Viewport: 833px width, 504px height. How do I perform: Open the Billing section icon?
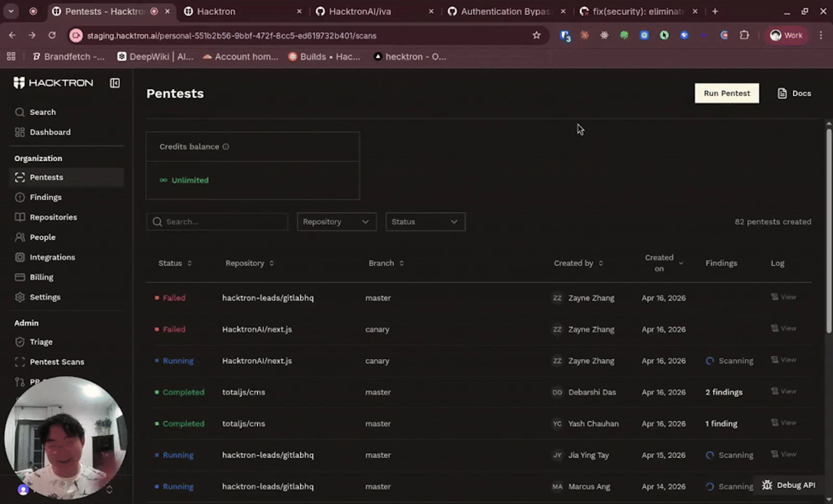[20, 277]
